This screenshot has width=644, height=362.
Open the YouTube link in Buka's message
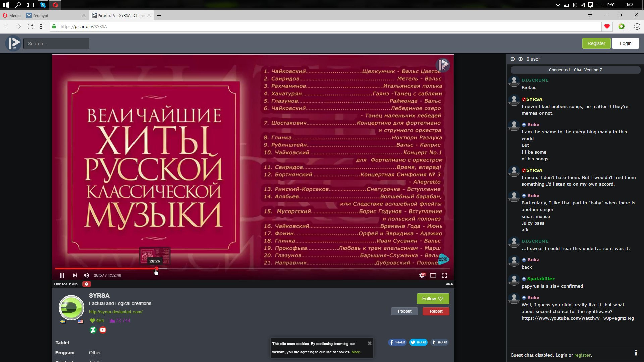coord(578,318)
